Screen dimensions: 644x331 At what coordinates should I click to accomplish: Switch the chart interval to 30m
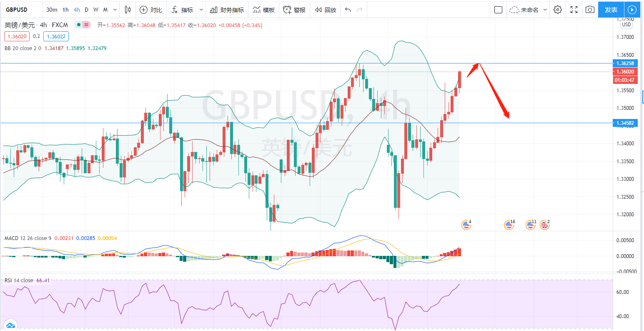pyautogui.click(x=52, y=10)
